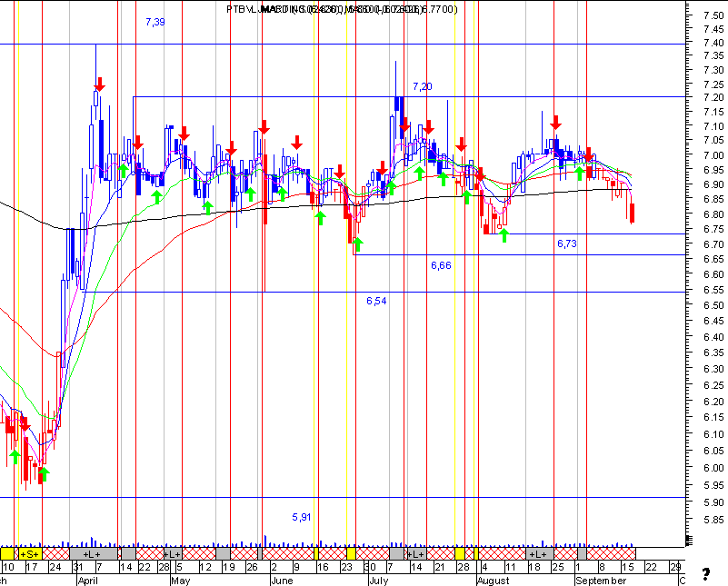Click the 7.50 price axis label

click(713, 15)
